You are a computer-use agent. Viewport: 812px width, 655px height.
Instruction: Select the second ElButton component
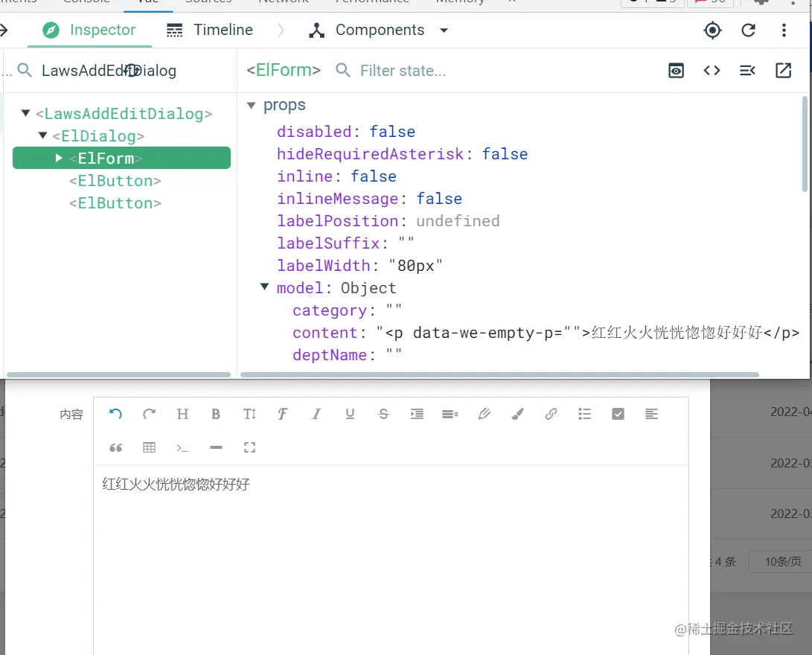pos(115,203)
